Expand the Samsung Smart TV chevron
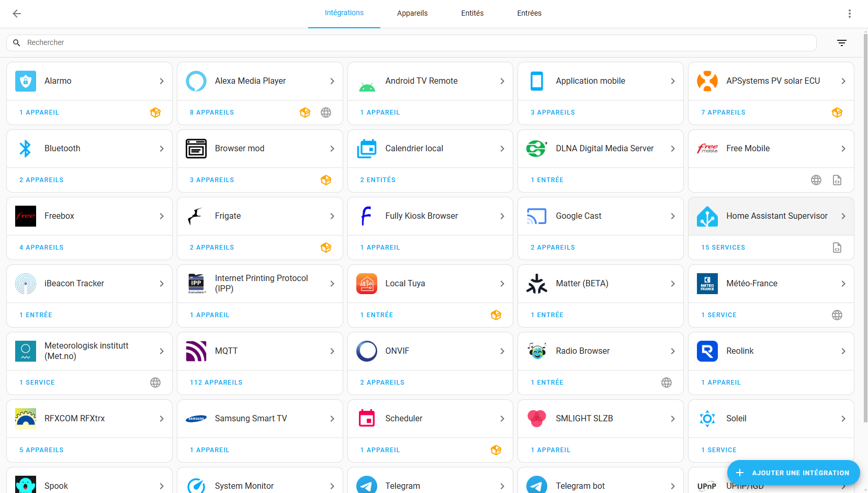868x493 pixels. 332,419
